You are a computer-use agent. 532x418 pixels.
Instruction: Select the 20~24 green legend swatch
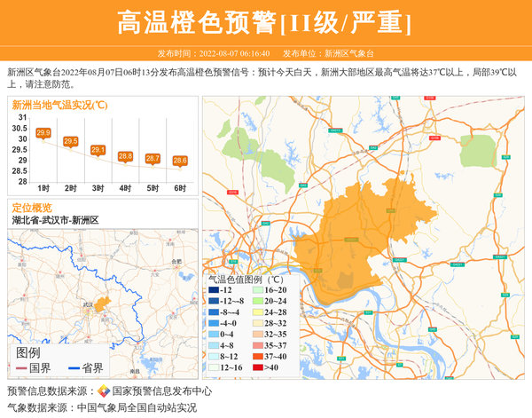click(x=257, y=301)
